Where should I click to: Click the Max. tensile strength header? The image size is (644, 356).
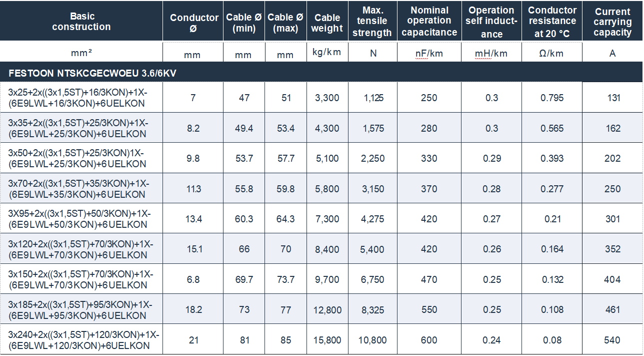click(372, 22)
